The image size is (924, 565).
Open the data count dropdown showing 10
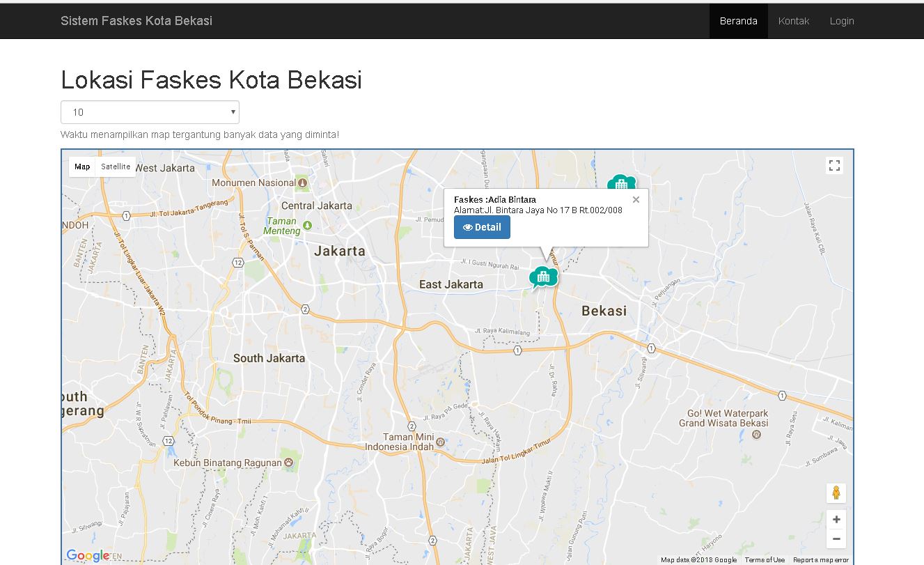(150, 112)
